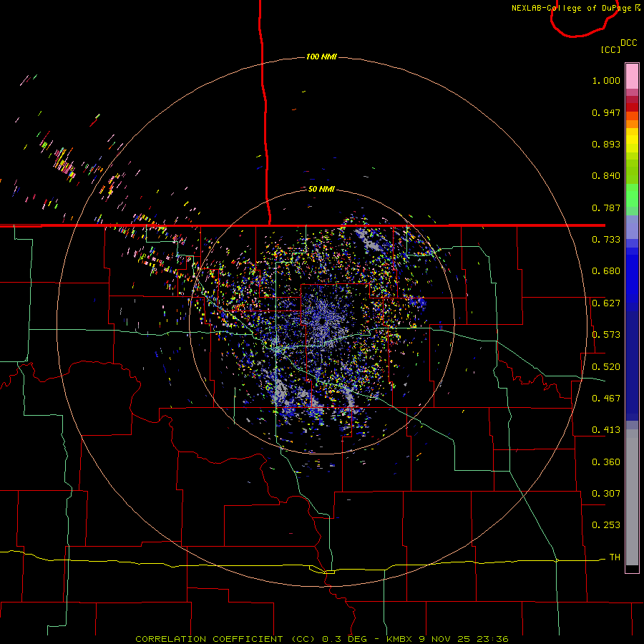The height and width of the screenshot is (644, 644).
Task: Click the 0.787 scale value
Action: tap(606, 208)
